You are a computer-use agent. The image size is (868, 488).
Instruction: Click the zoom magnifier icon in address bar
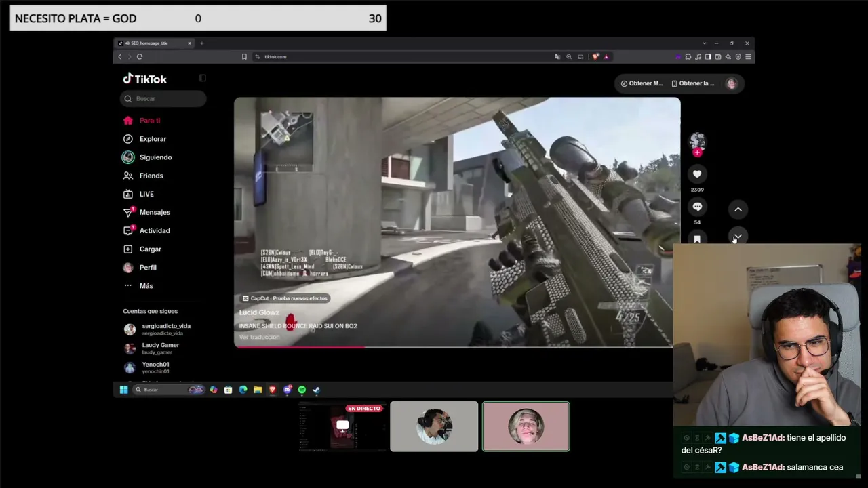pyautogui.click(x=569, y=56)
